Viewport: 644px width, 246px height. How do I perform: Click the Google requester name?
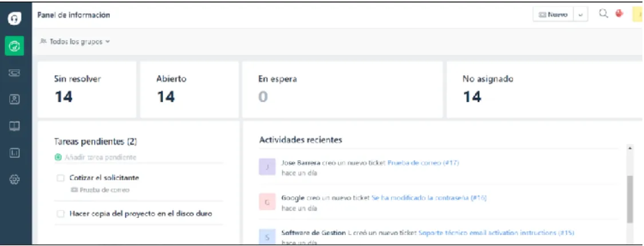click(293, 198)
